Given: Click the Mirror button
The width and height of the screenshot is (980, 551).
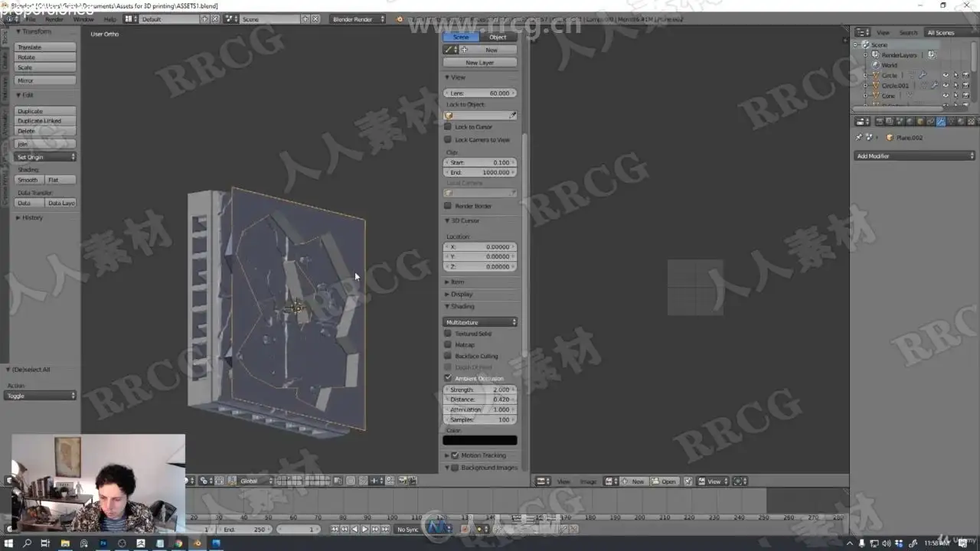Looking at the screenshot, I should tap(46, 80).
